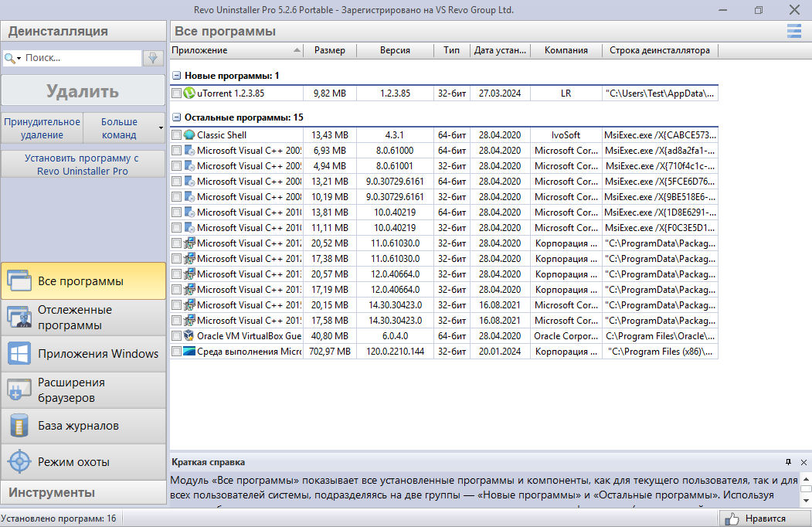Click the icon of Visual C++ 20,15 MB entry
This screenshot has width=812, height=527.
(x=189, y=304)
